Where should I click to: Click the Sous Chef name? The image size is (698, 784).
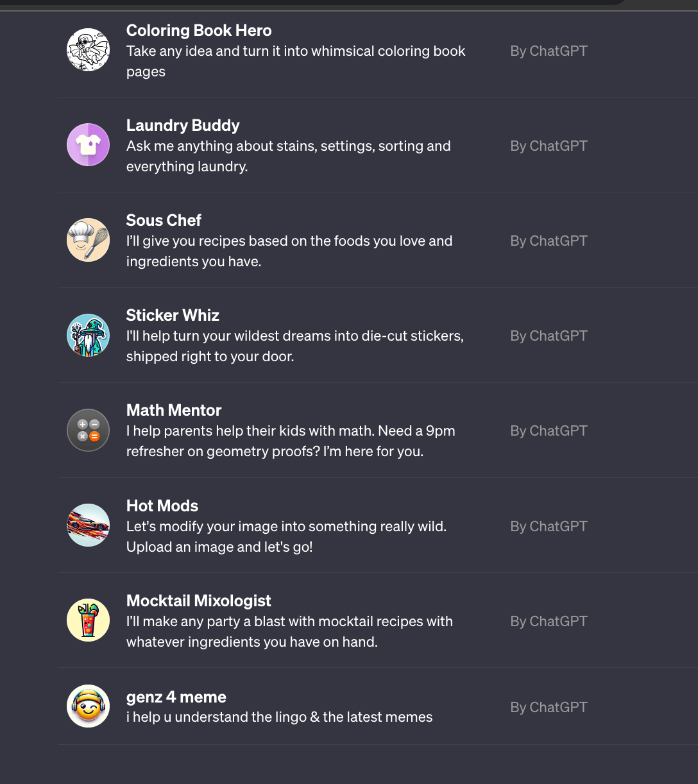pyautogui.click(x=164, y=220)
